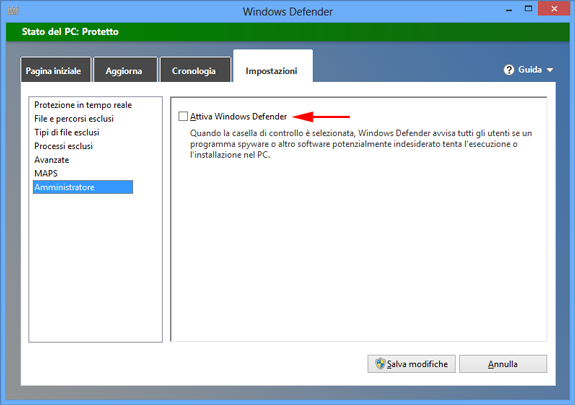Select the Impostazioni tab
The height and width of the screenshot is (405, 575).
click(x=273, y=67)
